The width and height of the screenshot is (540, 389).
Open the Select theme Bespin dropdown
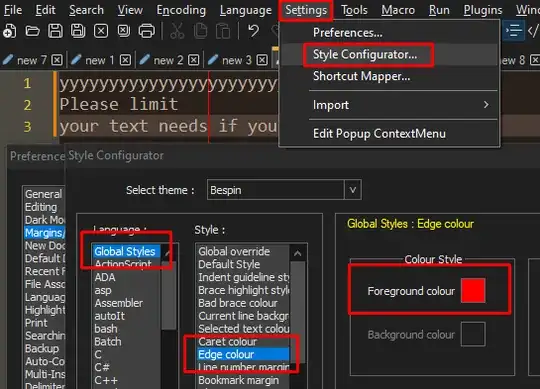tap(284, 190)
